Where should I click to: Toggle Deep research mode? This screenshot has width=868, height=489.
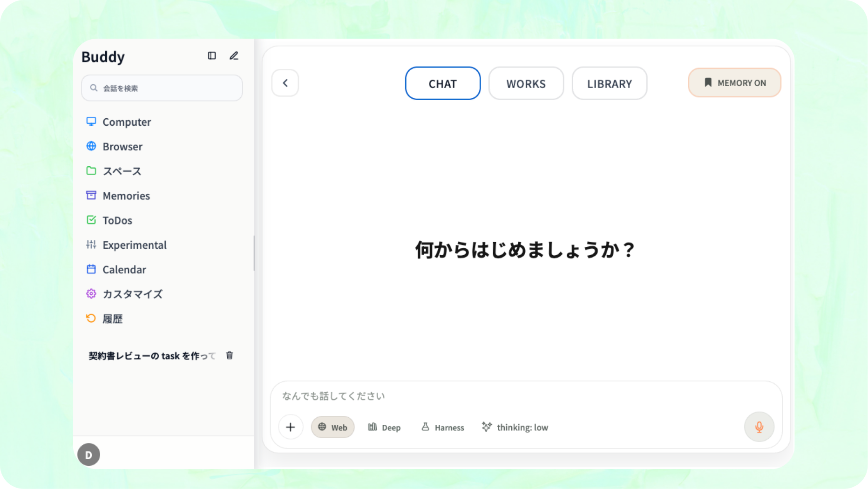[384, 427]
